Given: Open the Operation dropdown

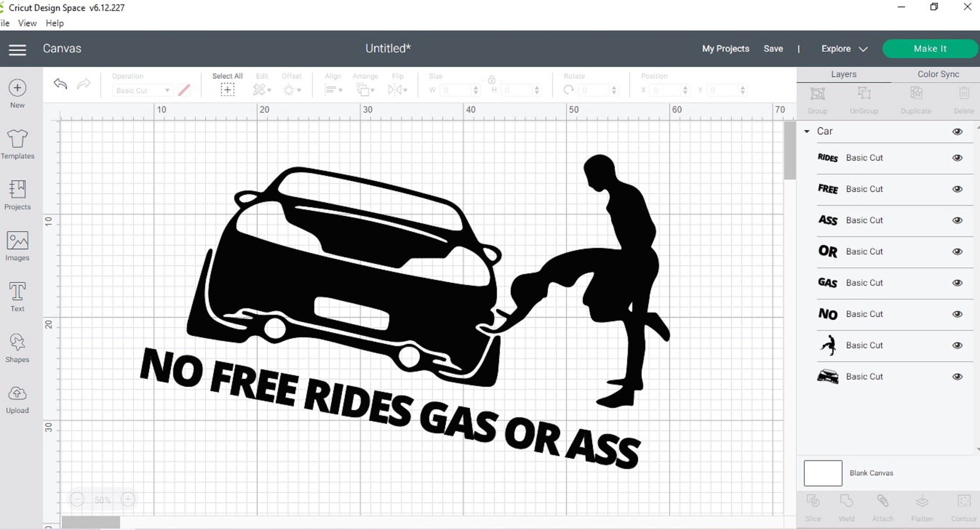Looking at the screenshot, I should [142, 90].
